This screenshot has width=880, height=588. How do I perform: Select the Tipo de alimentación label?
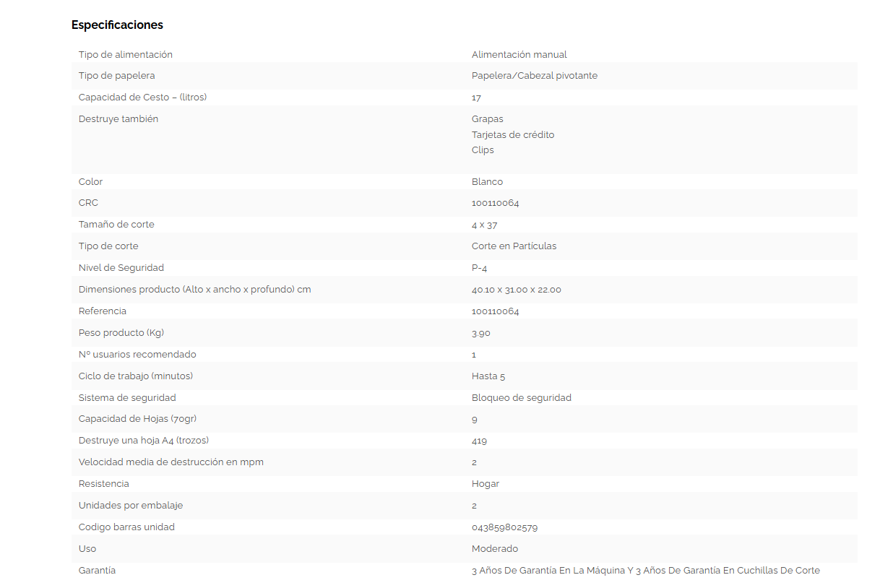pos(126,55)
